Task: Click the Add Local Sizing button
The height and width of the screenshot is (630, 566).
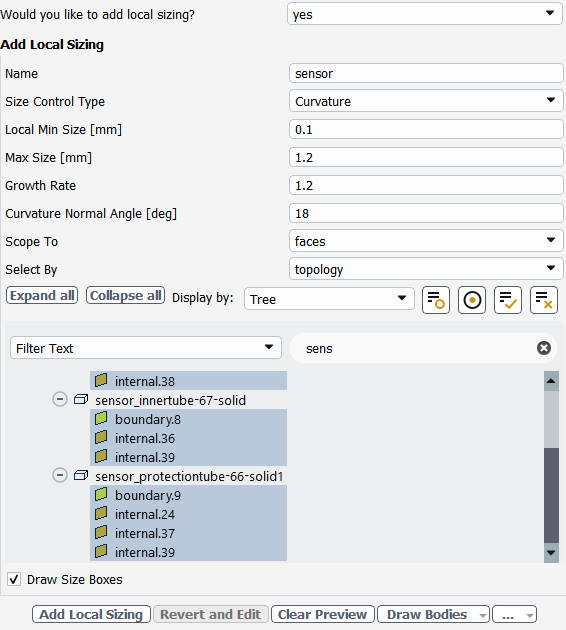Action: (91, 614)
